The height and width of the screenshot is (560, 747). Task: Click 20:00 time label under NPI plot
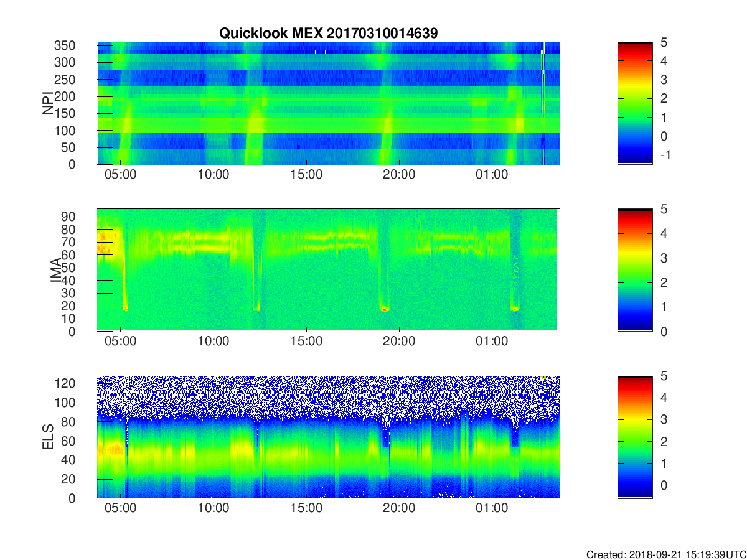(x=399, y=175)
